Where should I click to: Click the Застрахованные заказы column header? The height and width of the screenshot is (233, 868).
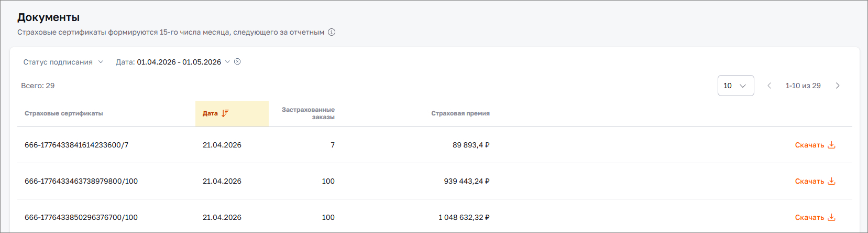[x=308, y=113]
